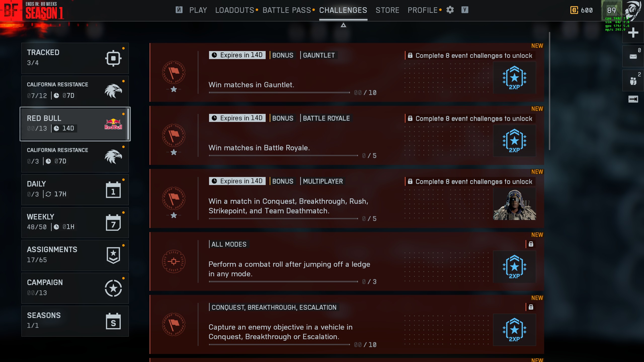Open the mail inbox icon
644x362 pixels.
tap(633, 56)
